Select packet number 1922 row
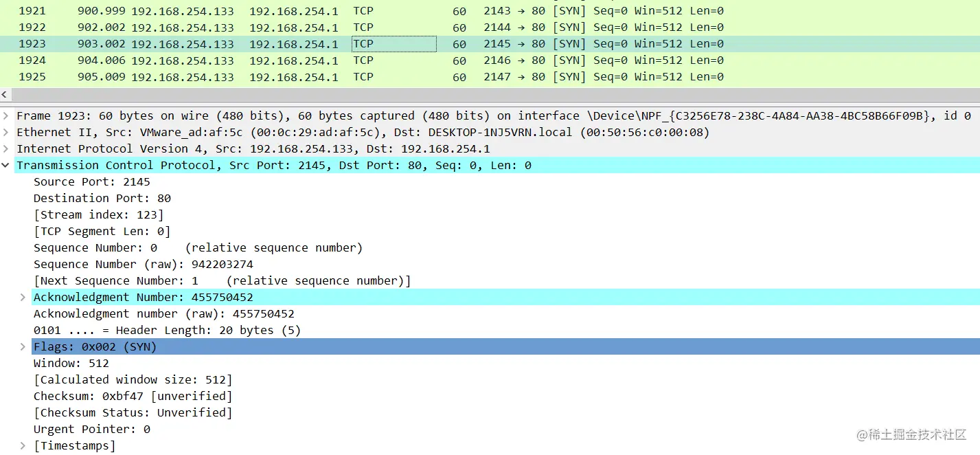 tap(490, 27)
